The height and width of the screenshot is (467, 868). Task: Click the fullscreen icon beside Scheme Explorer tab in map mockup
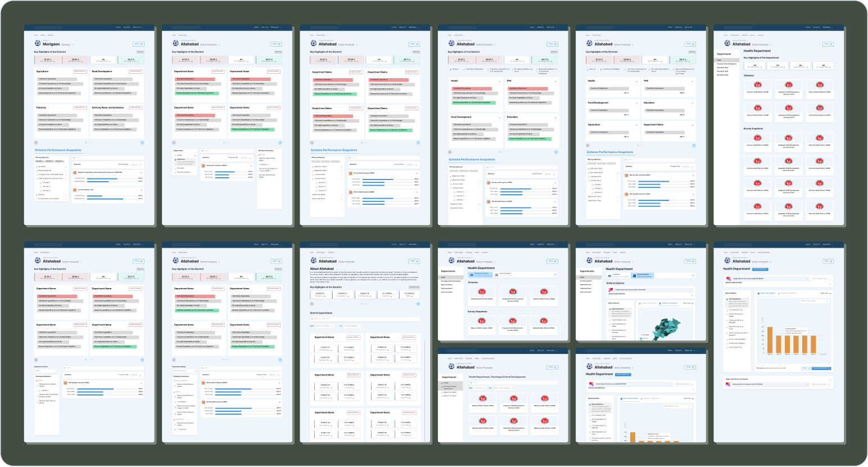point(693,276)
